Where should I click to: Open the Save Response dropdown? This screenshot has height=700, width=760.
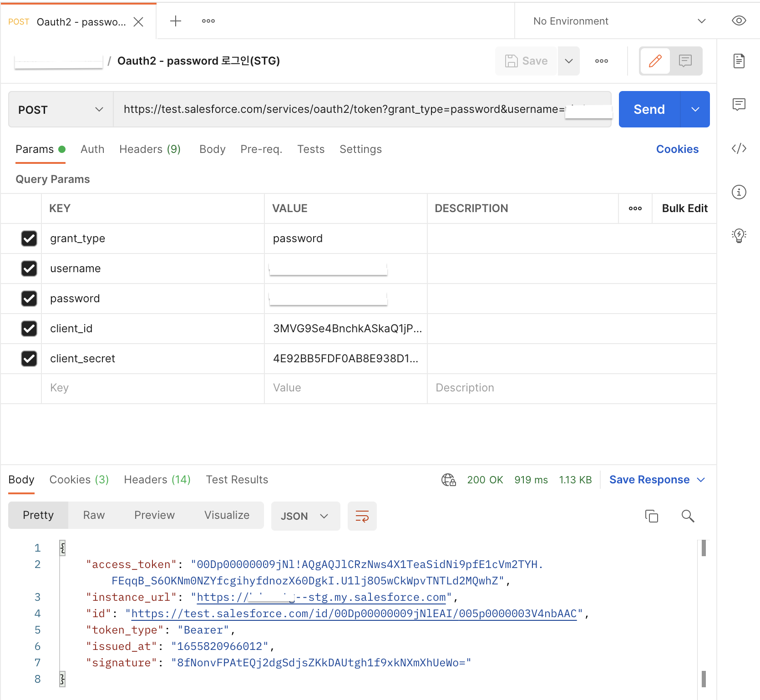(x=657, y=480)
